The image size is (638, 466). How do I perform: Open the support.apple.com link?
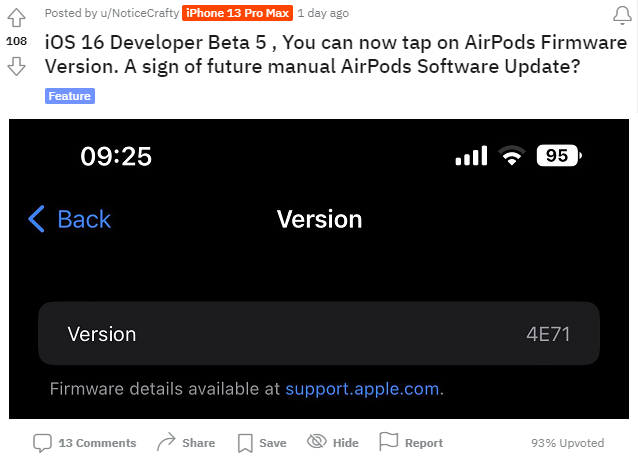pyautogui.click(x=362, y=389)
